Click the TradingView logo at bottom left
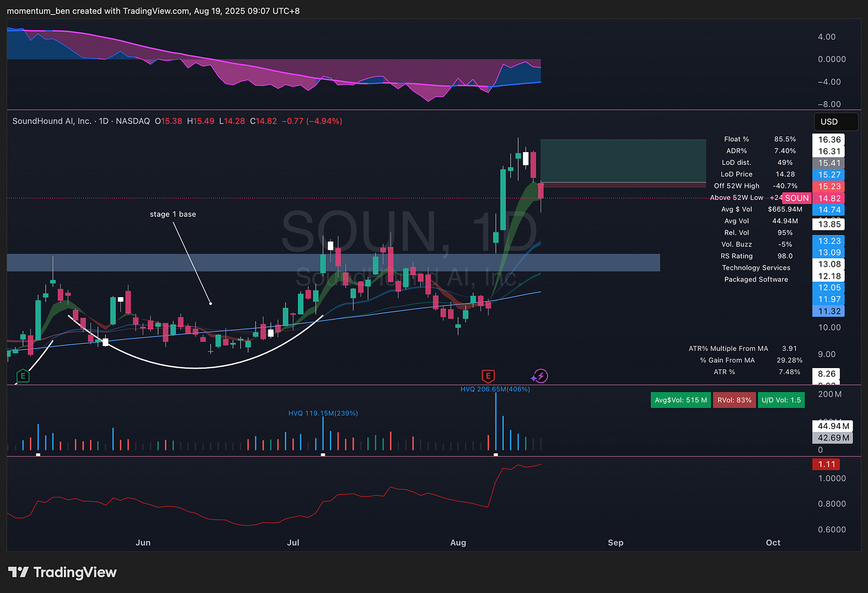Viewport: 868px width, 593px height. click(63, 572)
